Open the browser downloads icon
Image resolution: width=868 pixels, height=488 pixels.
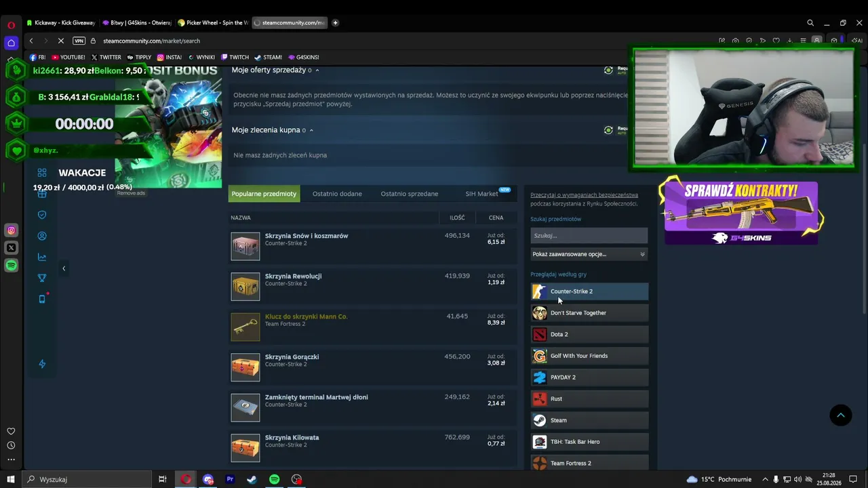pos(790,41)
